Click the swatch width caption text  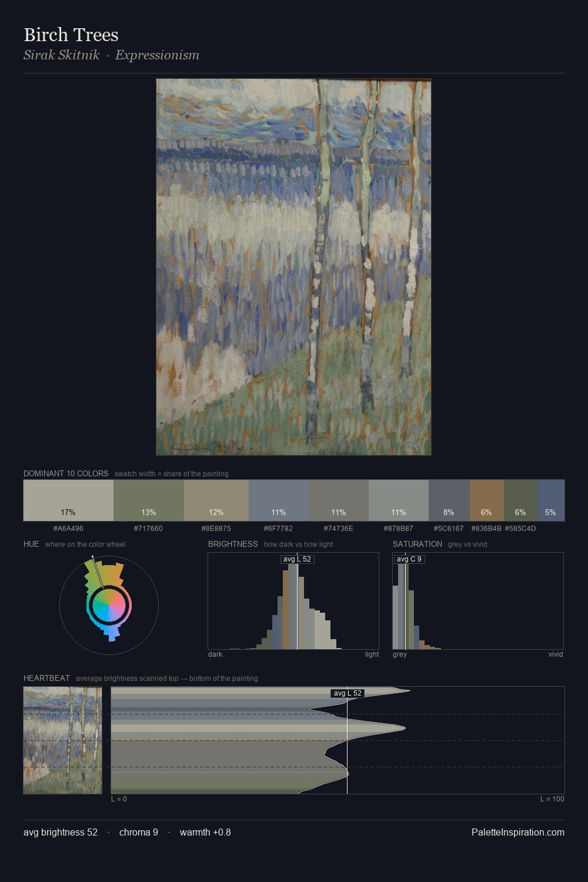coord(172,474)
